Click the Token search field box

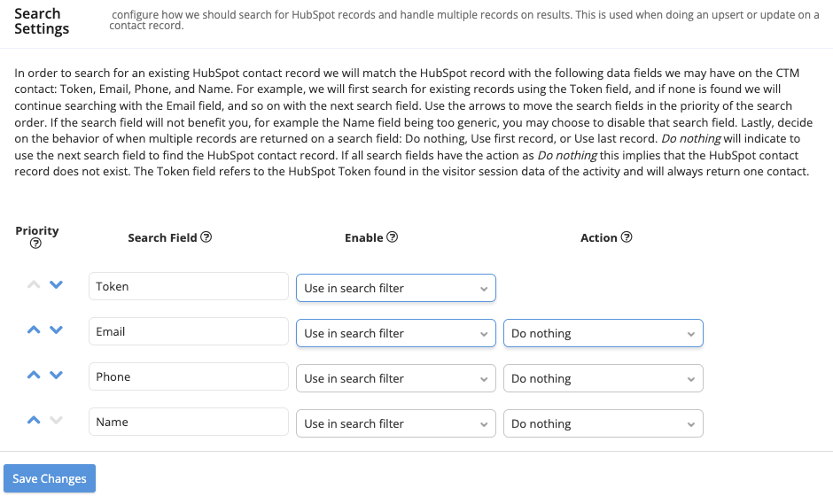(189, 286)
